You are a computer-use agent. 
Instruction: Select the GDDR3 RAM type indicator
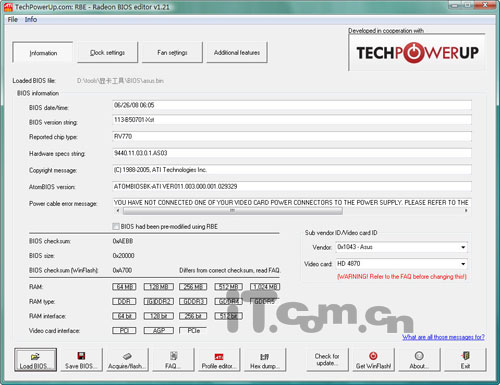click(193, 301)
